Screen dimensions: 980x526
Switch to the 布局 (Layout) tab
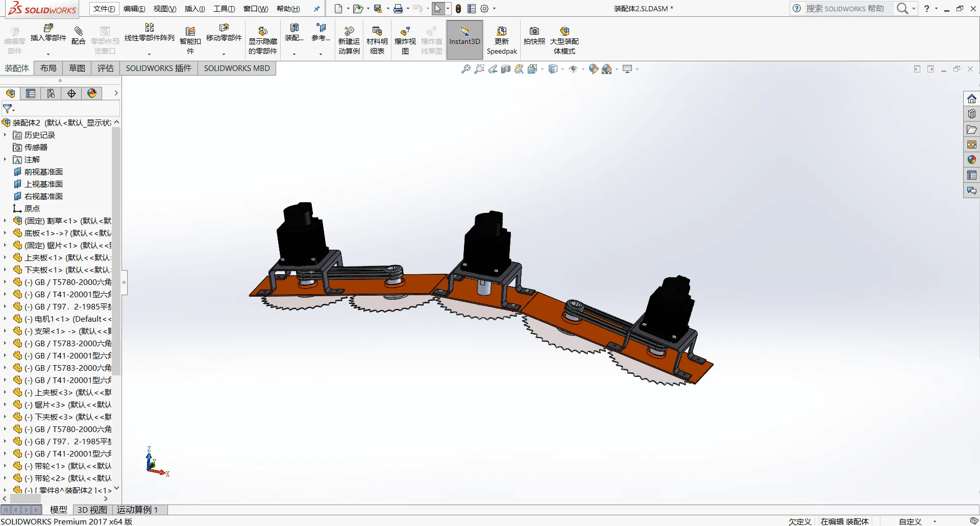click(48, 68)
